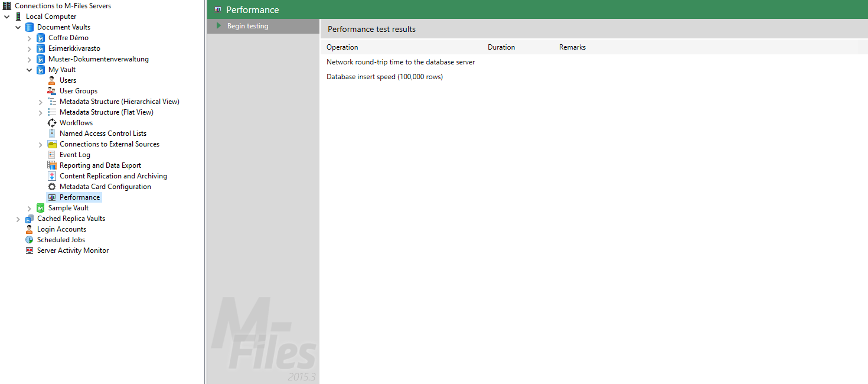Expand Metadata Structure (Flat View)

[x=41, y=112]
